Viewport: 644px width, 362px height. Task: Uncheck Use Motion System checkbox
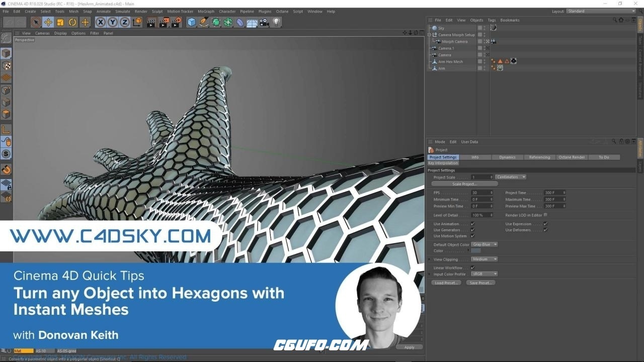pyautogui.click(x=472, y=236)
